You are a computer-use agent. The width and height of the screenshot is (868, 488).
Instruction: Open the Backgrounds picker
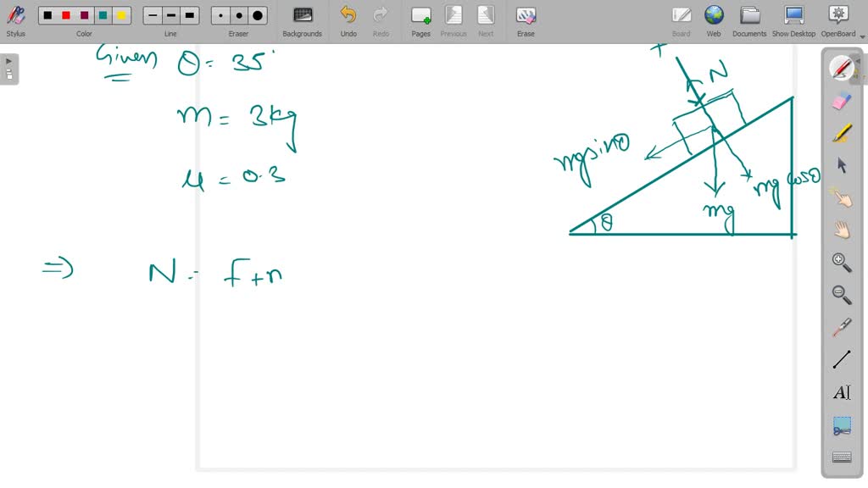303,21
